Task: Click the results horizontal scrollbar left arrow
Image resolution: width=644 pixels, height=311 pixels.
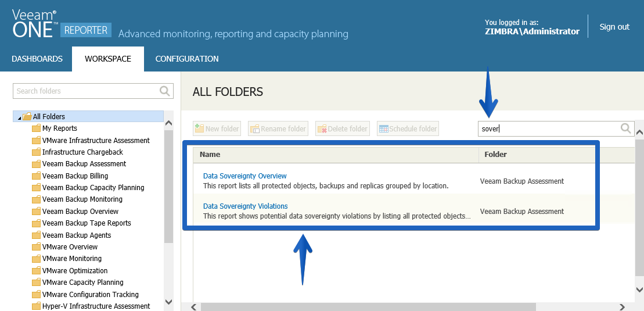Action: (x=194, y=307)
